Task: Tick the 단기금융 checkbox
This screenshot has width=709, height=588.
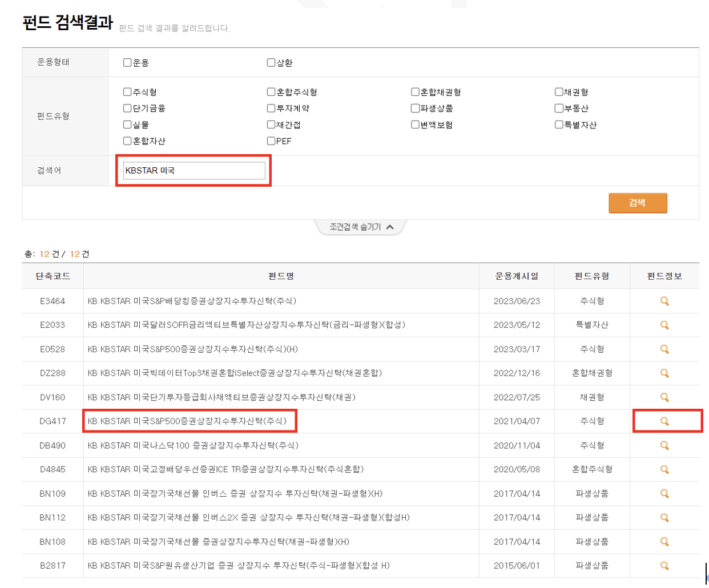Action: [x=127, y=108]
